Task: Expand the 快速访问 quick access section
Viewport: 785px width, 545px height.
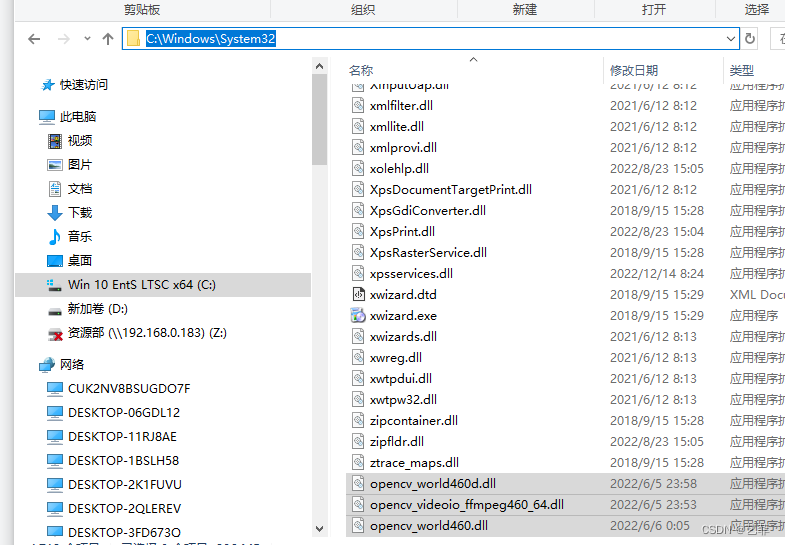Action: 83,85
